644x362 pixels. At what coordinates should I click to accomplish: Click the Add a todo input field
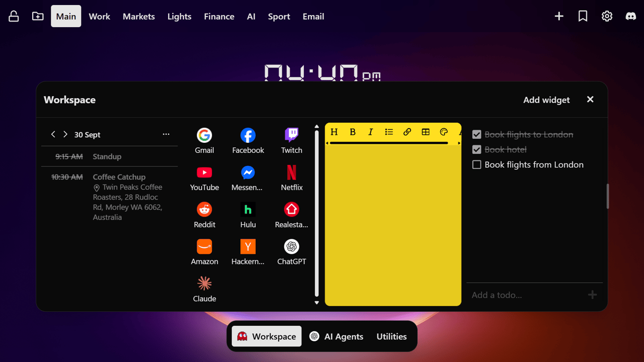tap(526, 295)
